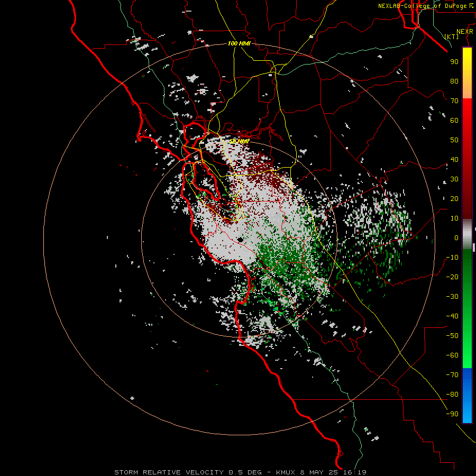Image resolution: width=476 pixels, height=476 pixels.
Task: Click the gray near-zero segment of the color bar
Action: coord(467,234)
